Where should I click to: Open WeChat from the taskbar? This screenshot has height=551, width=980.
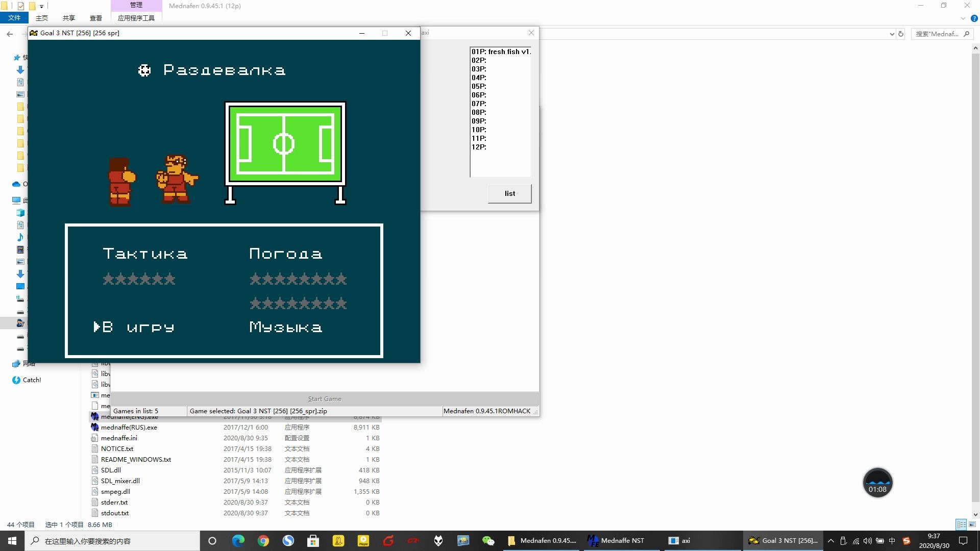coord(488,541)
